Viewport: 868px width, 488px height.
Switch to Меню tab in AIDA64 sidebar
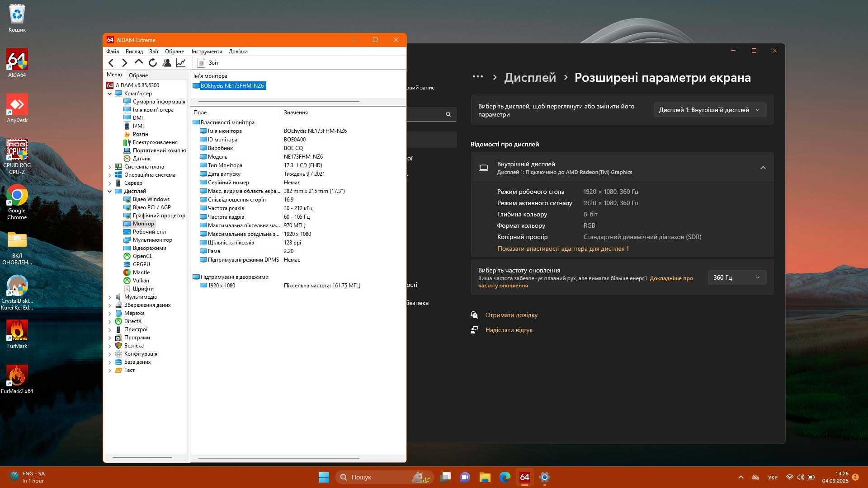114,75
